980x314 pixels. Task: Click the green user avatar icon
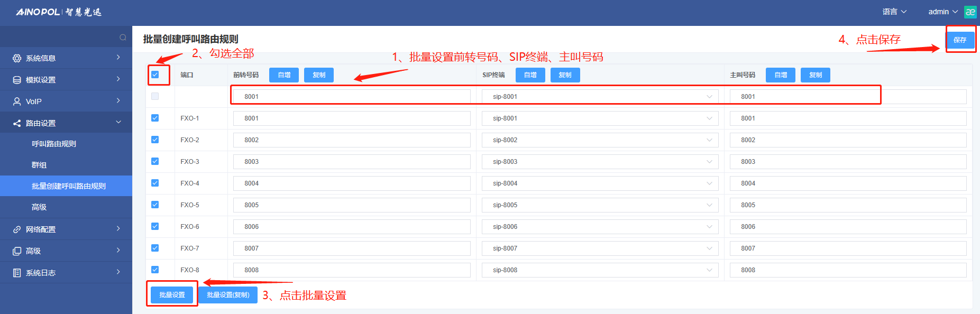pos(970,12)
